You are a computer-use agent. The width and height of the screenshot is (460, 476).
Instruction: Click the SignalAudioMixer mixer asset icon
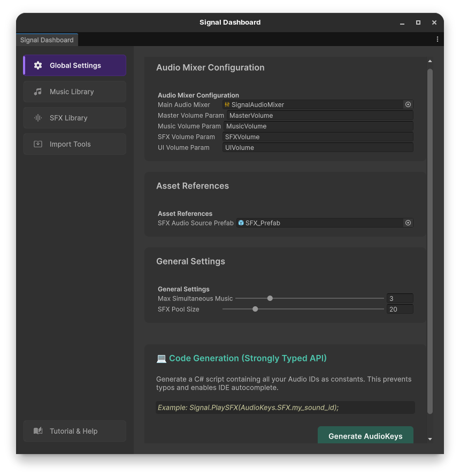pos(227,104)
